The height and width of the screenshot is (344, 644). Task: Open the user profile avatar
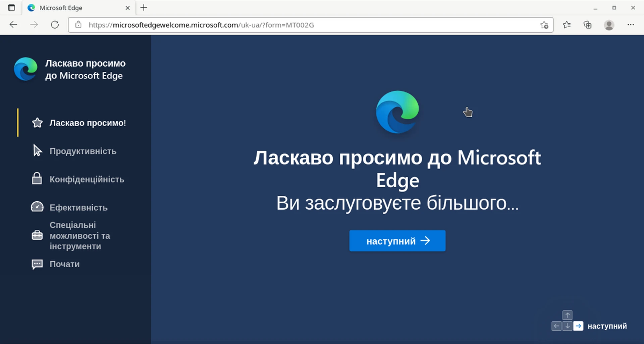click(x=609, y=25)
